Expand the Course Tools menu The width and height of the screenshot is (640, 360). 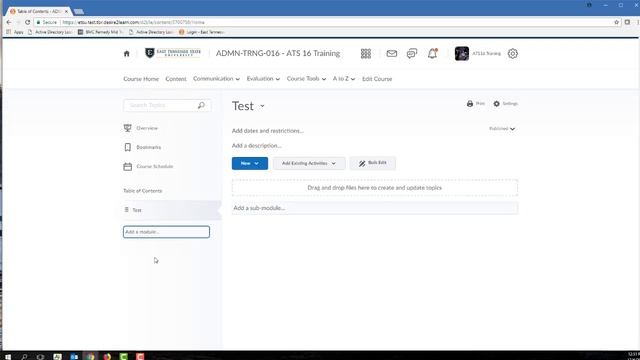(306, 79)
